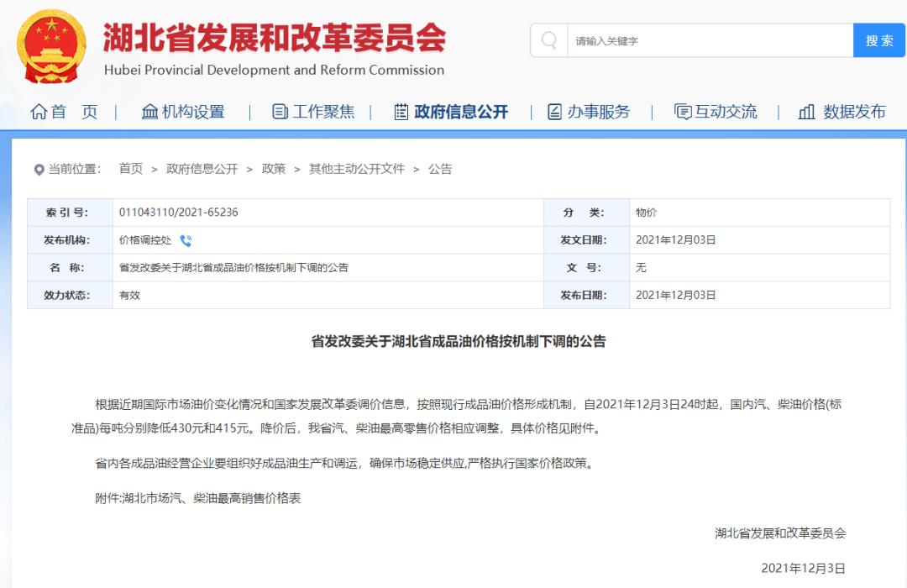Open the 机构设置 menu
The height and width of the screenshot is (588, 907).
coord(193,111)
